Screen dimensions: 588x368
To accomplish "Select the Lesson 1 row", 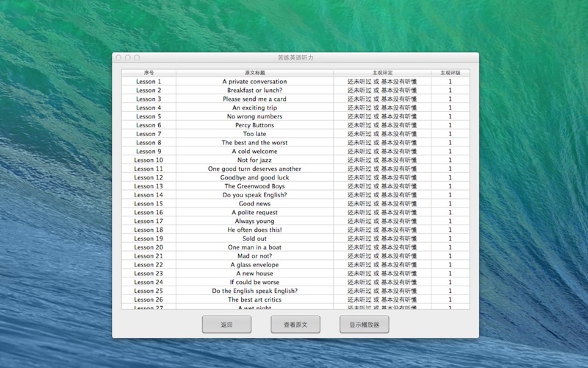I will coord(148,82).
